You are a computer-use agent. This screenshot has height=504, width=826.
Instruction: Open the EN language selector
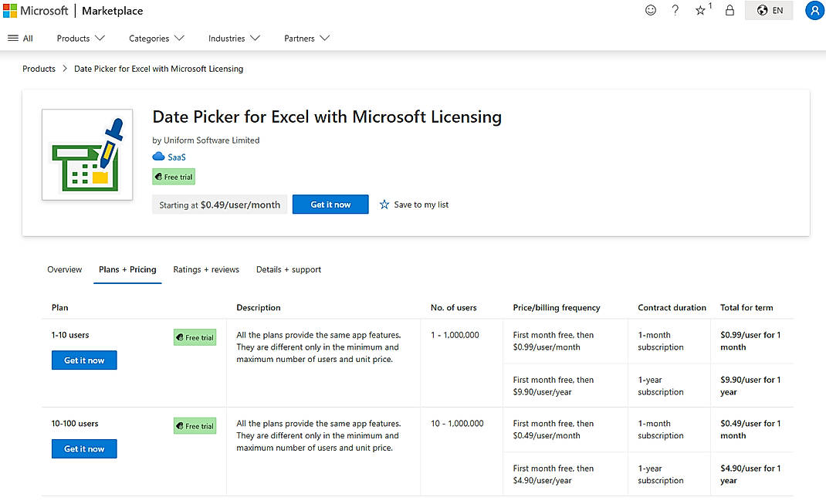click(x=769, y=11)
